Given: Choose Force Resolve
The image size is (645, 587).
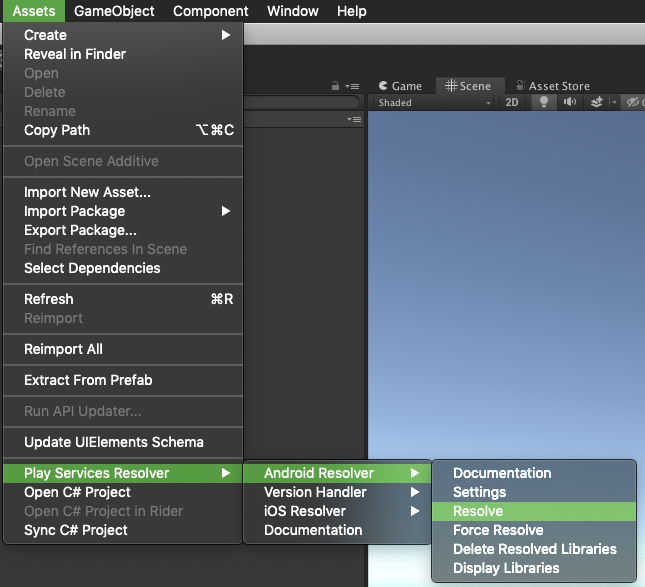Looking at the screenshot, I should point(534,530).
